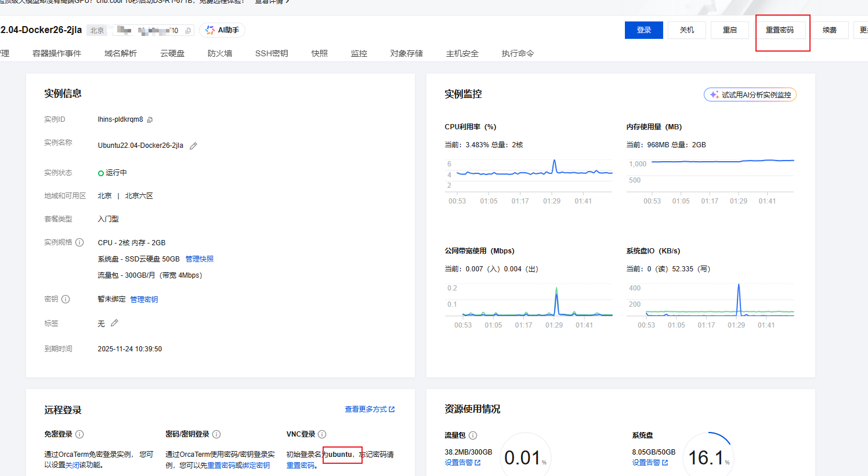The width and height of the screenshot is (868, 476).
Task: Open the SSH密钥 tab
Action: [272, 53]
